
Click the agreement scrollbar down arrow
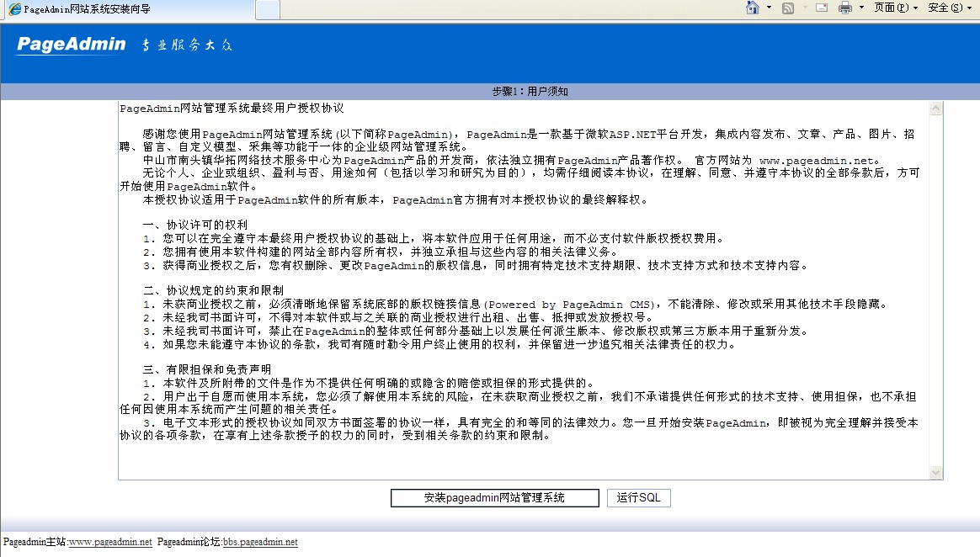coord(936,473)
